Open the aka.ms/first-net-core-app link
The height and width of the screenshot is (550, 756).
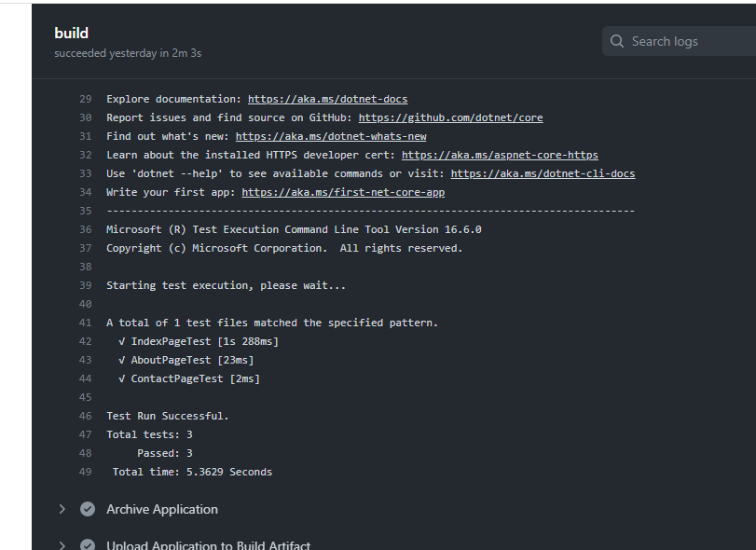(x=343, y=192)
